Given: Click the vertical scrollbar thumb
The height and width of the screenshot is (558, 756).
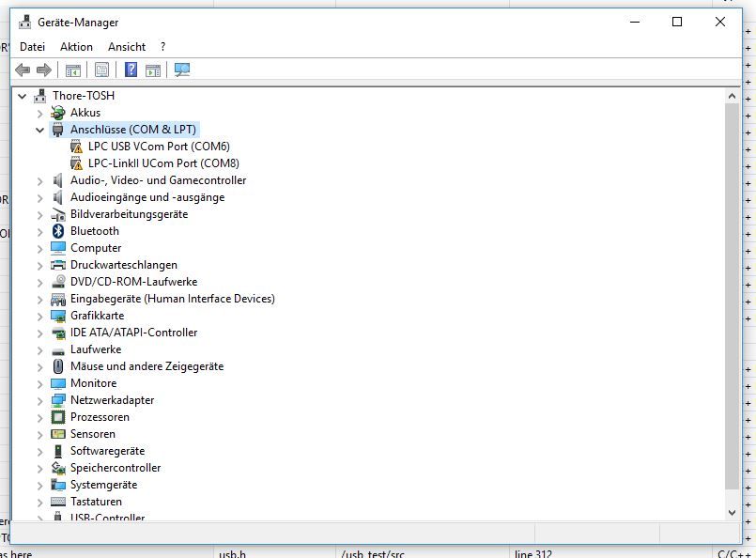Looking at the screenshot, I should click(x=732, y=297).
